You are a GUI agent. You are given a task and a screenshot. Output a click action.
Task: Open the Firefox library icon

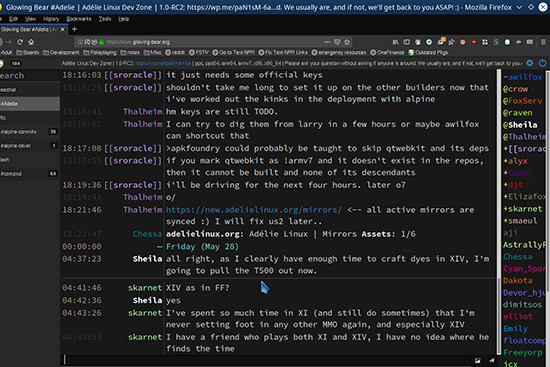coord(396,42)
